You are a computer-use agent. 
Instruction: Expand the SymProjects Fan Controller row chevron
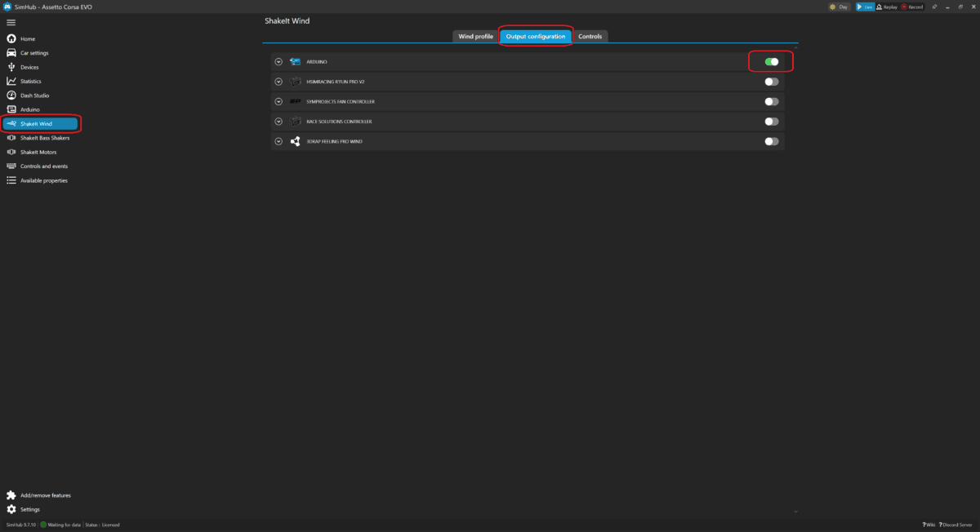pyautogui.click(x=278, y=102)
